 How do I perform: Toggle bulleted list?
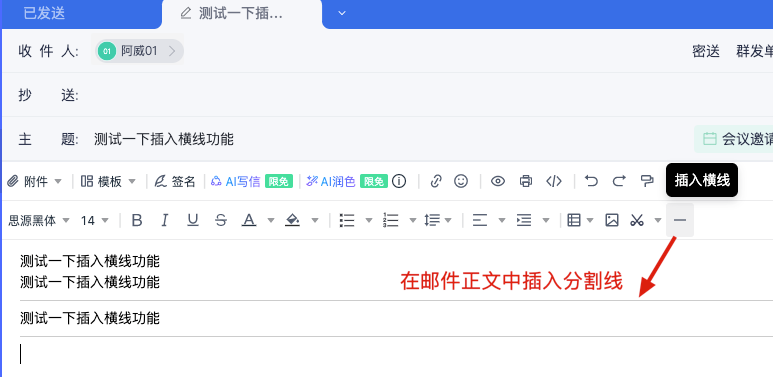tap(347, 220)
